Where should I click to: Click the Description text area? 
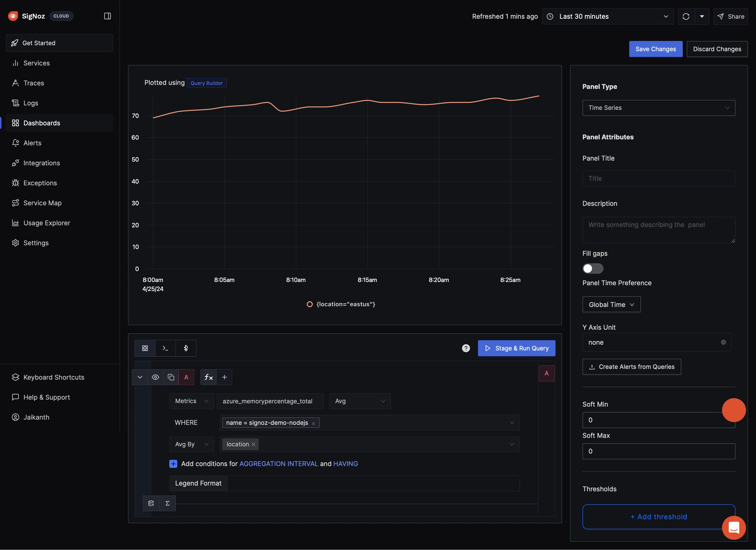(659, 230)
